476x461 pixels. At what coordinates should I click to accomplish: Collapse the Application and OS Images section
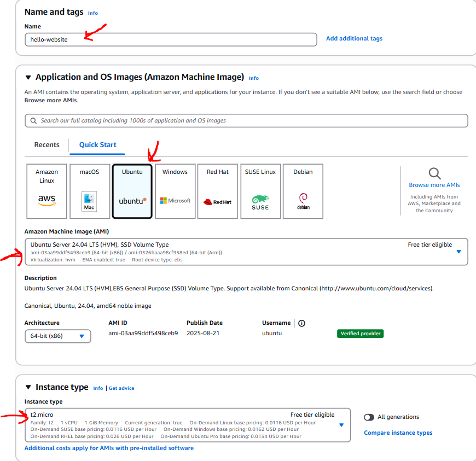(x=28, y=78)
